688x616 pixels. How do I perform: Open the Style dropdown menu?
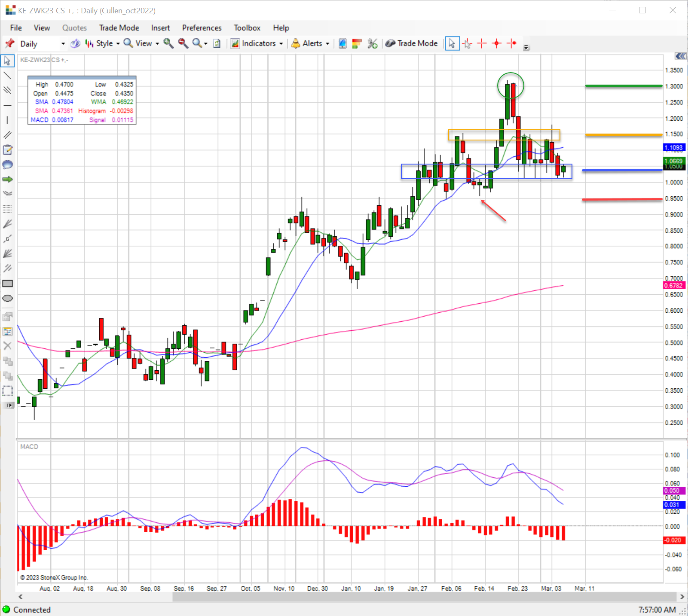click(103, 43)
